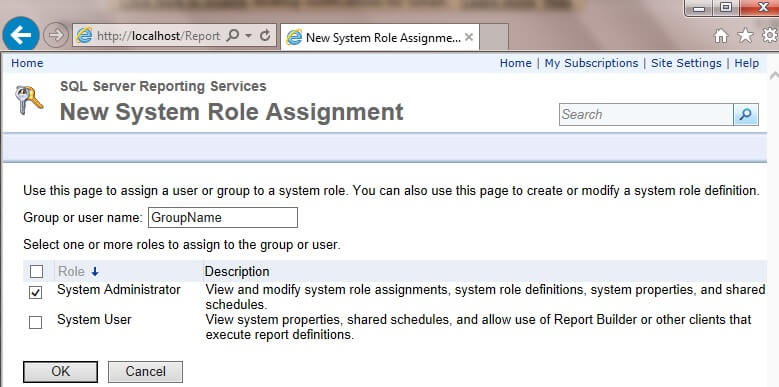Open the browser tools gear icon
Image resolution: width=779 pixels, height=387 pixels.
770,35
